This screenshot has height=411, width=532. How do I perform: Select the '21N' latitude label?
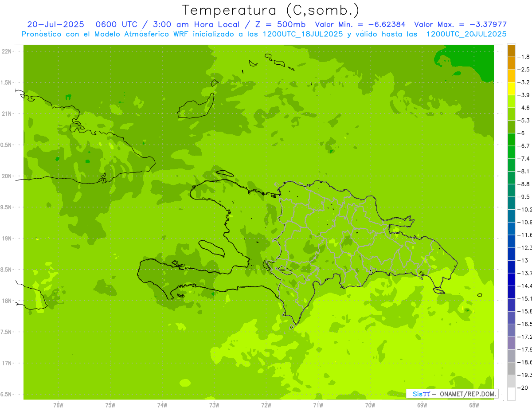(x=7, y=114)
